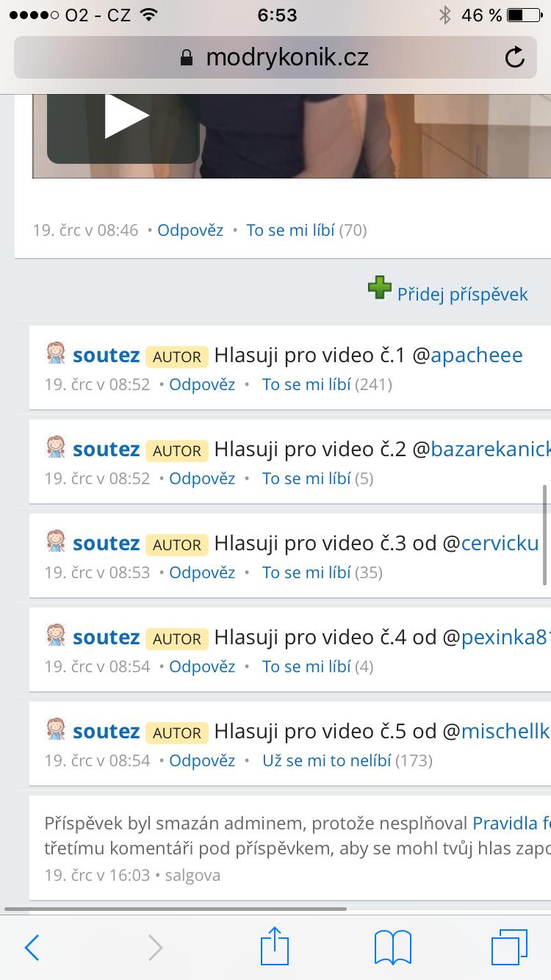Open Safari bookmarks

(x=392, y=948)
